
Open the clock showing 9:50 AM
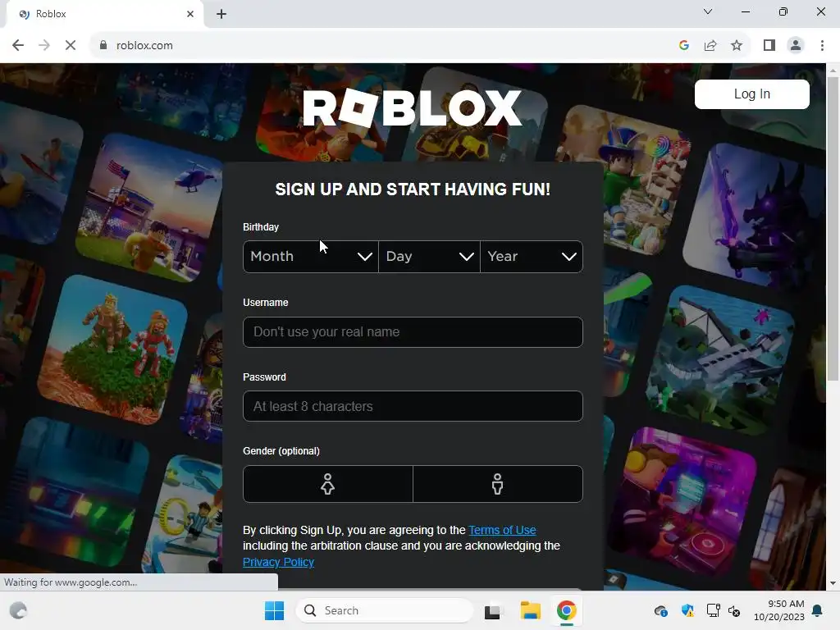click(x=779, y=610)
